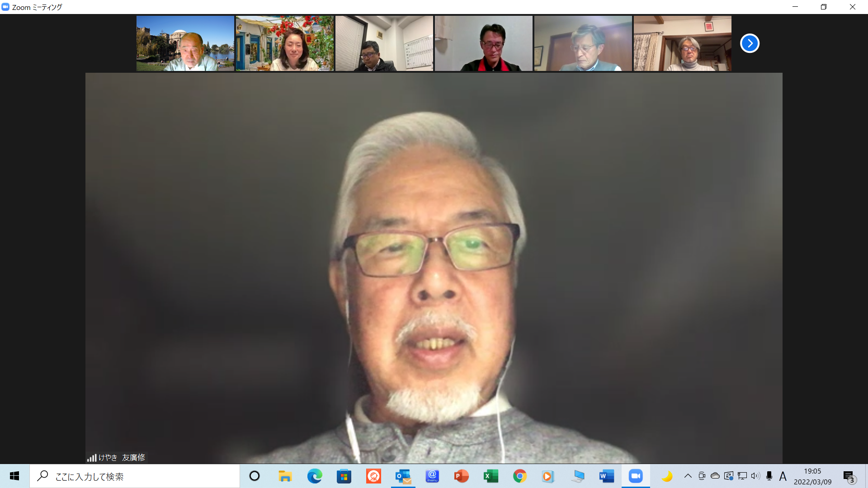Click the microphone tray icon

pyautogui.click(x=769, y=476)
